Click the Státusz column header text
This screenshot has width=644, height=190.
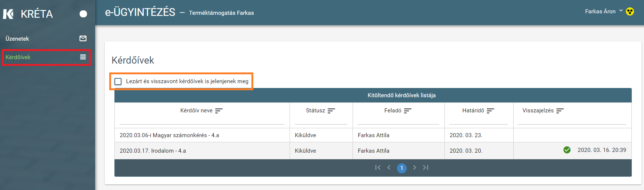(x=316, y=111)
